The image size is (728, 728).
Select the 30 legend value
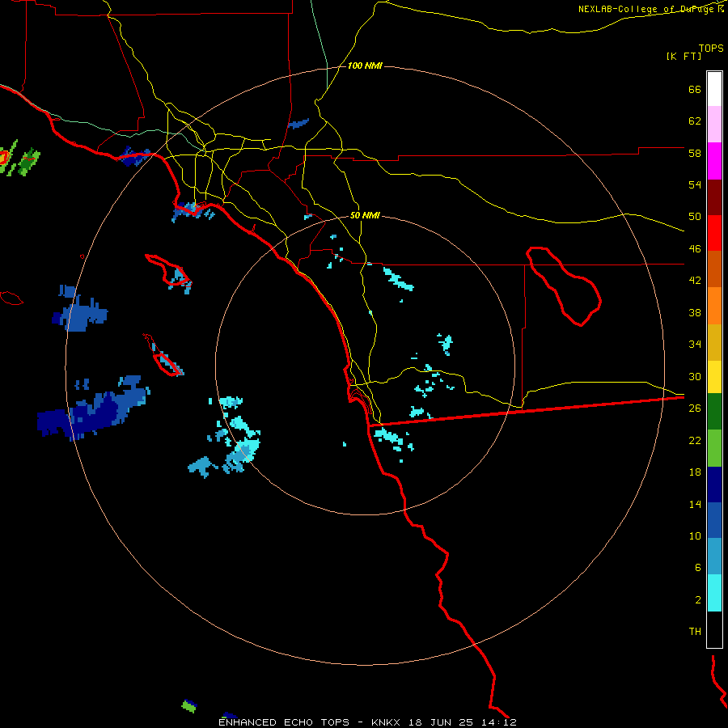click(x=695, y=376)
